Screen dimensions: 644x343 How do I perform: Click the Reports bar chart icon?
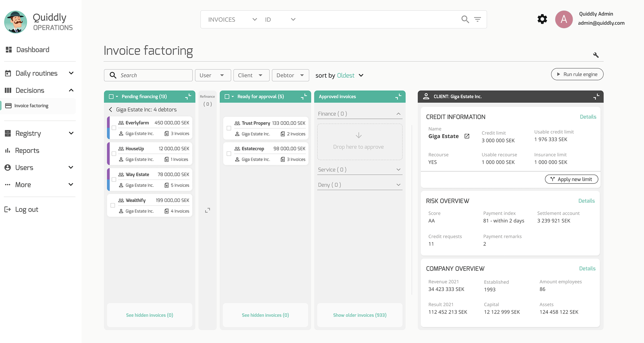pyautogui.click(x=8, y=150)
